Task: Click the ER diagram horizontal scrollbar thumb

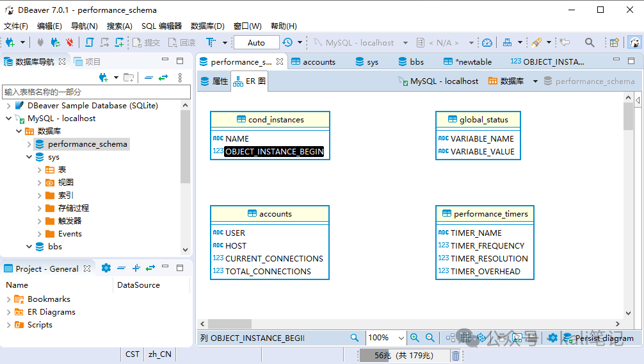Action: 230,324
